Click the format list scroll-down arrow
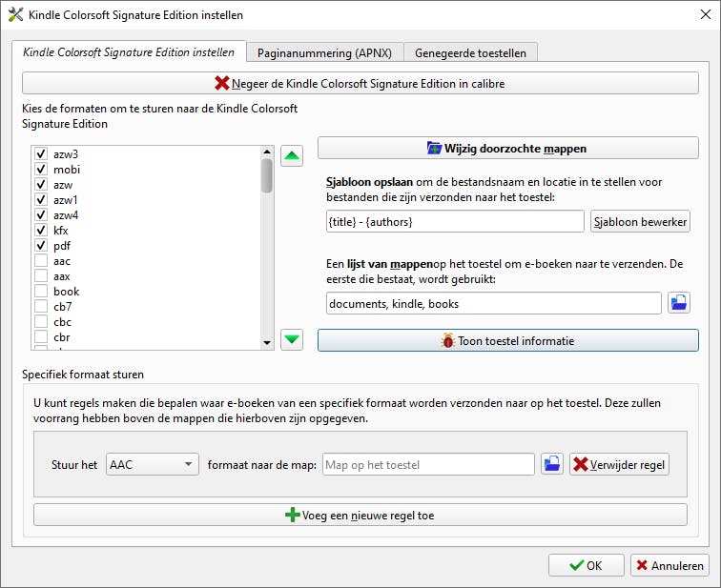The height and width of the screenshot is (588, 721). click(x=267, y=343)
